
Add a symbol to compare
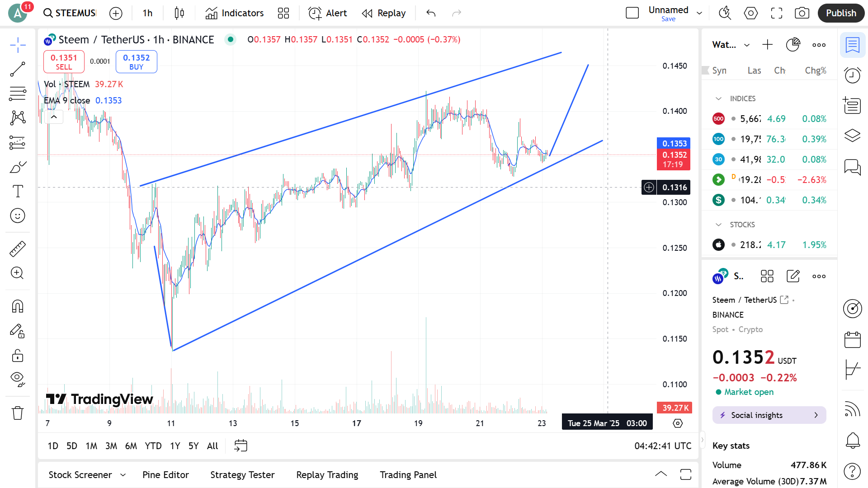tap(116, 14)
